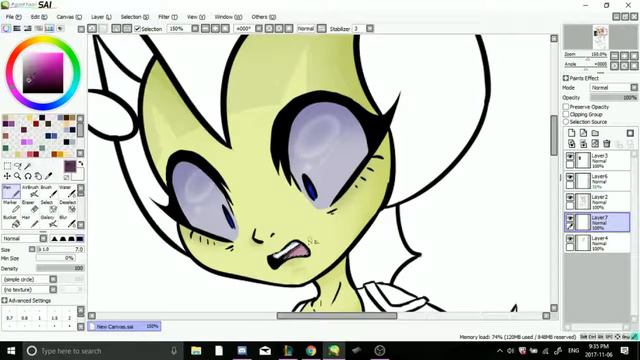Open the Others menu
The width and height of the screenshot is (640, 360).
pos(263,17)
